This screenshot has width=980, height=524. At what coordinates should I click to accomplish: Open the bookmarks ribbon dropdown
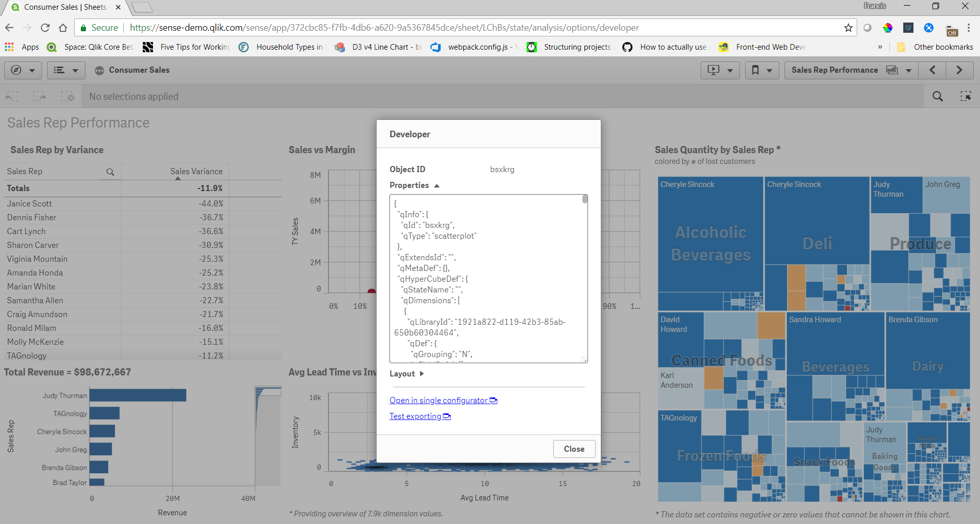(x=761, y=70)
